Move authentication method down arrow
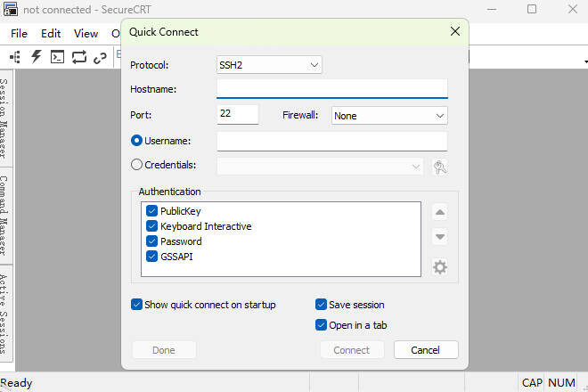 pyautogui.click(x=440, y=237)
